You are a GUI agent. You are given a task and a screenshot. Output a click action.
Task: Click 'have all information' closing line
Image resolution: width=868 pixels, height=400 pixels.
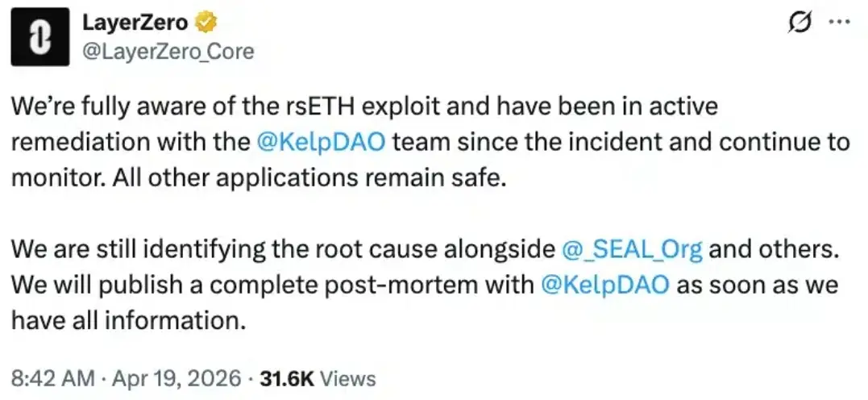128,321
